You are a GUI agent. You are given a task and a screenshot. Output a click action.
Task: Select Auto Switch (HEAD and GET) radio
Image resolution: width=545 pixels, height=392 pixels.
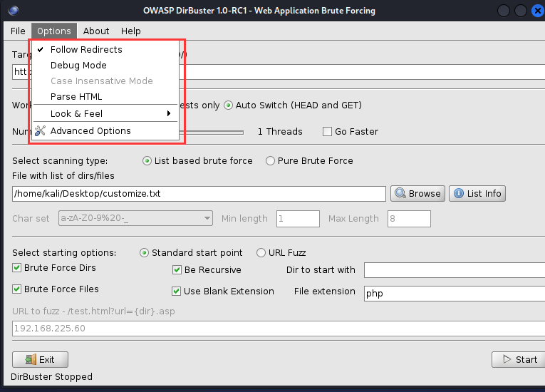[x=229, y=105]
